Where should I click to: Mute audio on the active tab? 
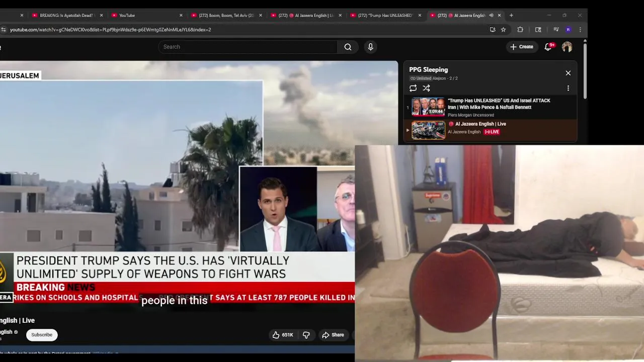[491, 15]
